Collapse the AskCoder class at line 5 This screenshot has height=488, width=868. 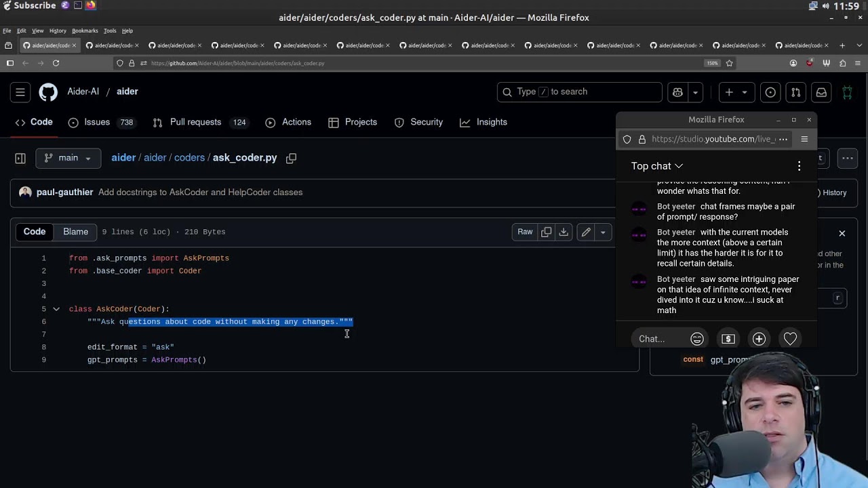point(56,309)
